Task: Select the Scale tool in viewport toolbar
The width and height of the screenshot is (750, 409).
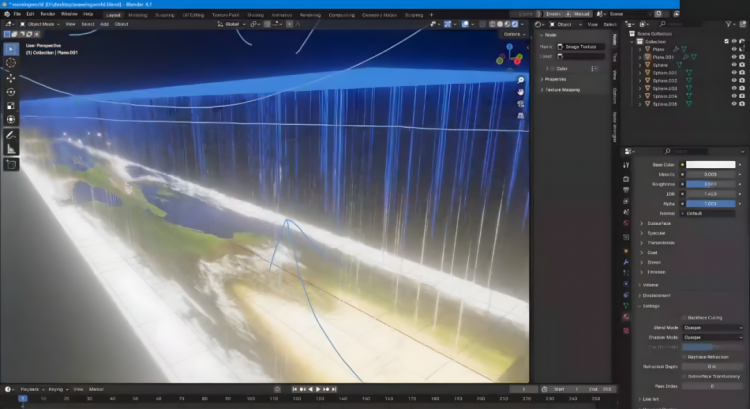Action: 11,106
